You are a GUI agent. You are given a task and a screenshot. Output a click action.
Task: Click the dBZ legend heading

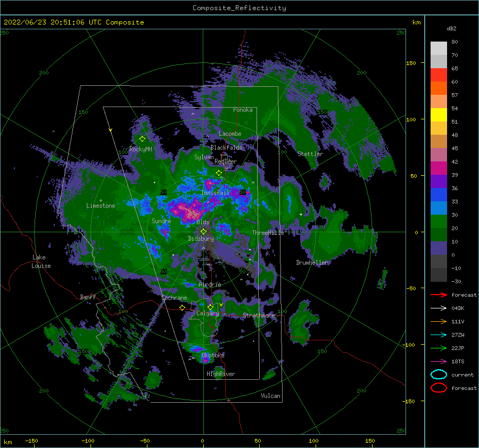(x=451, y=28)
